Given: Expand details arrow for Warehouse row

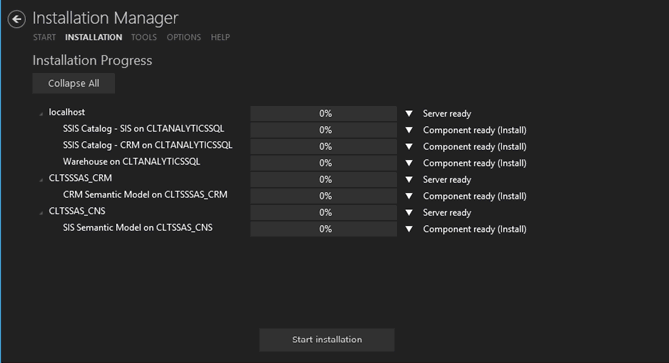Looking at the screenshot, I should (409, 163).
